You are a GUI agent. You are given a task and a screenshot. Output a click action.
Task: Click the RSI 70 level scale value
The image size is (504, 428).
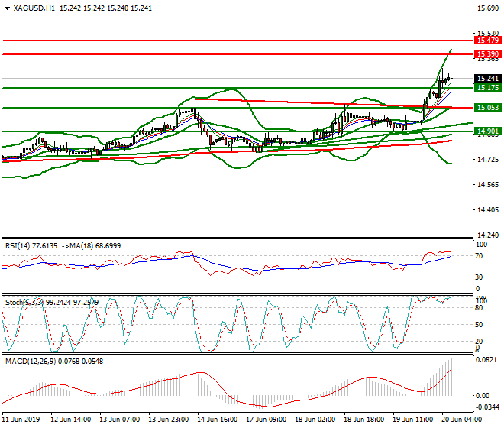tap(479, 256)
